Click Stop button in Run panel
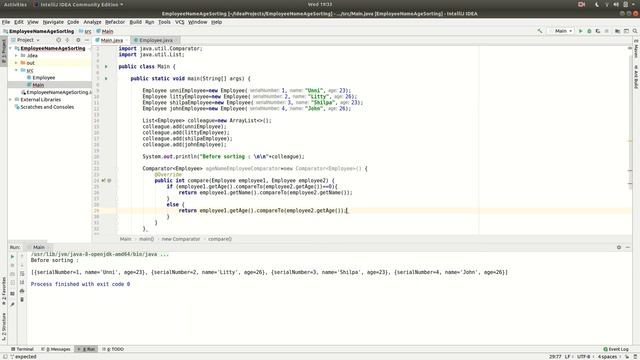The width and height of the screenshot is (640, 360). (x=12, y=265)
